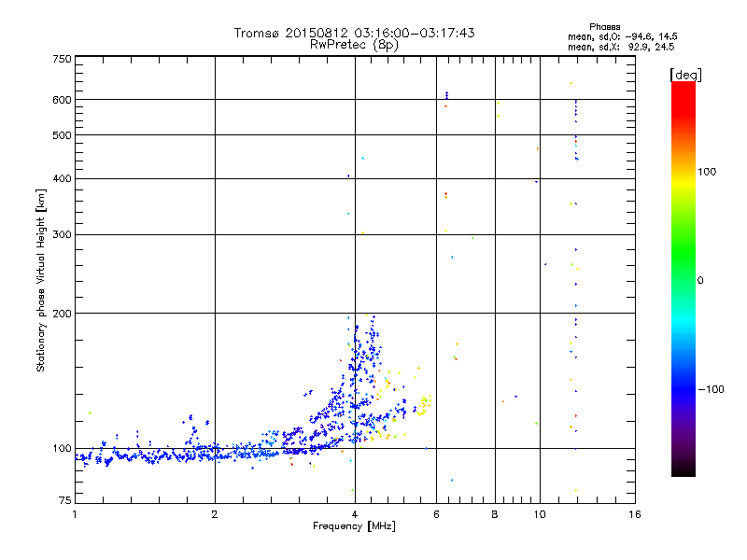The height and width of the screenshot is (560, 747).
Task: Click the colorbar tick label '-100'
Action: (711, 389)
